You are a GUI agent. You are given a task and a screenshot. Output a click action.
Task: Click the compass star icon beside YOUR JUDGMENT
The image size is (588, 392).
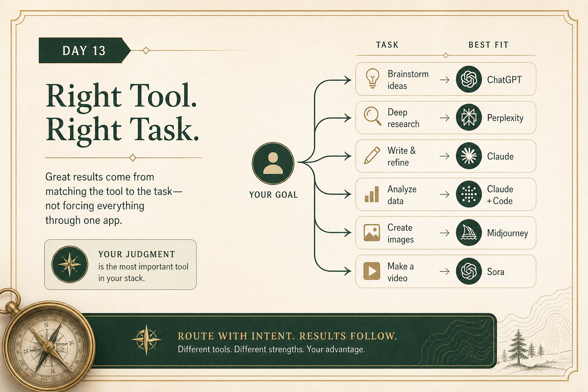(x=70, y=265)
